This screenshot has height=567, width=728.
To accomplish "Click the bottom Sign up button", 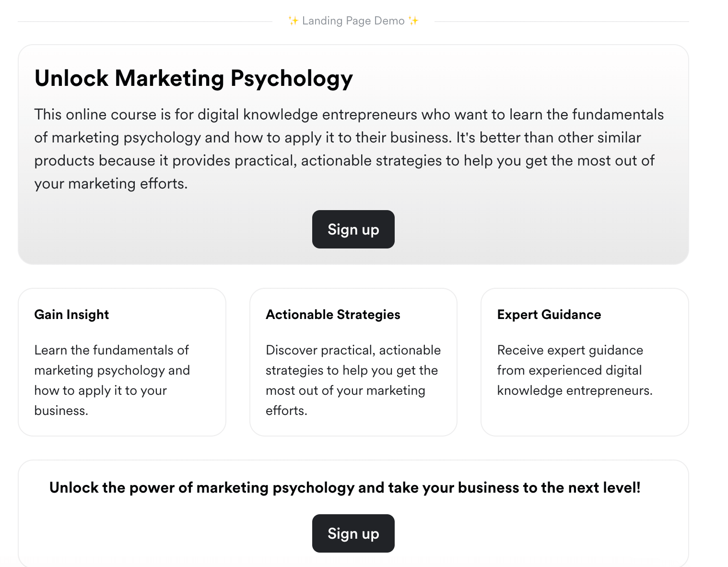I will coord(353,533).
